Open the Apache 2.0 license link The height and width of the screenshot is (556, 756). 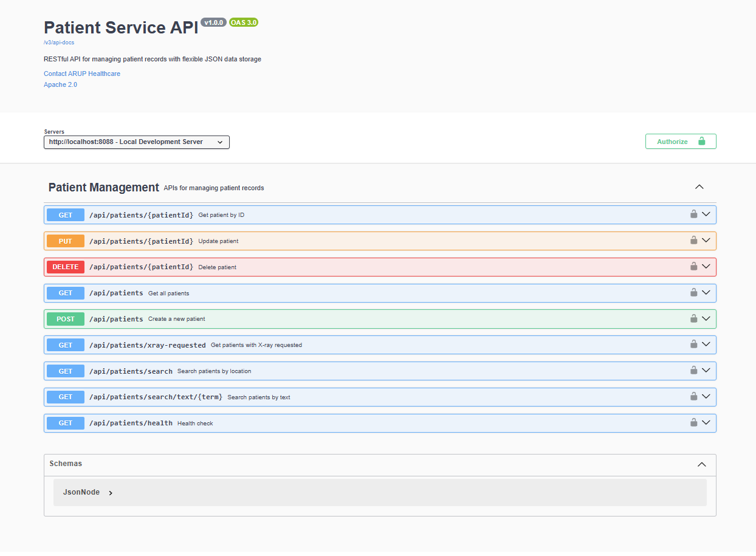click(x=60, y=84)
